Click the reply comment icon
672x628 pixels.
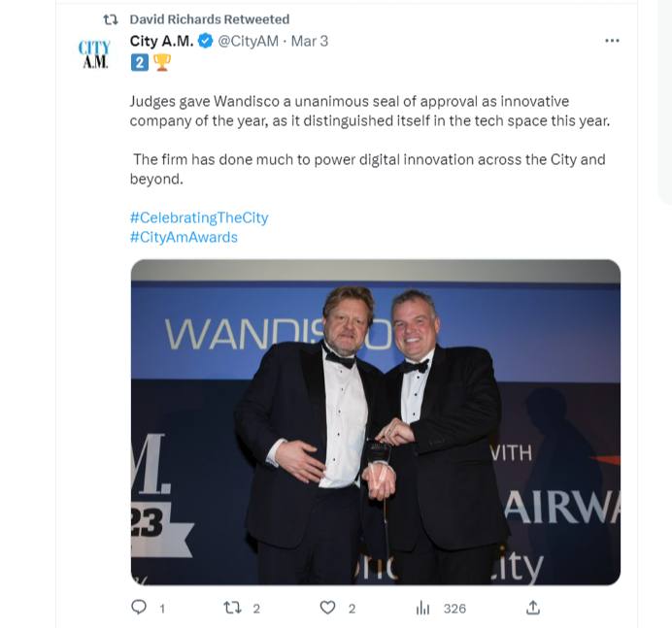click(x=139, y=608)
